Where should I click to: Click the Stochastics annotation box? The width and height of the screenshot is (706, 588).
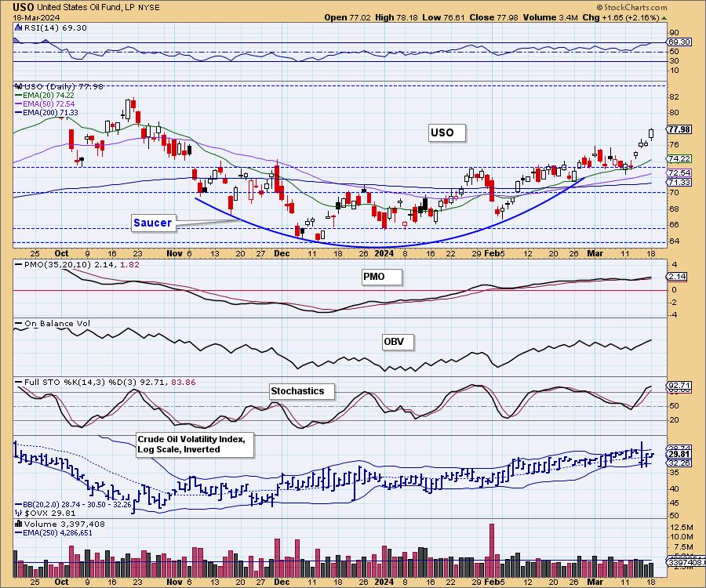(301, 391)
